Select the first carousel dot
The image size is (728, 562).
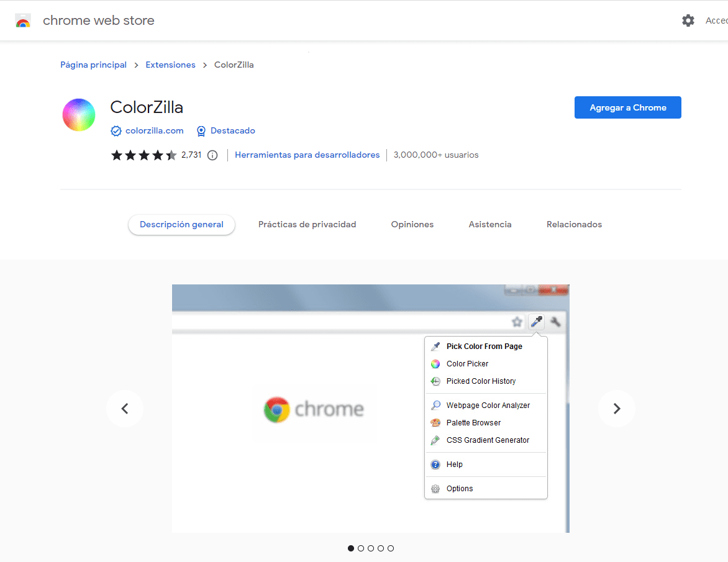(x=351, y=548)
